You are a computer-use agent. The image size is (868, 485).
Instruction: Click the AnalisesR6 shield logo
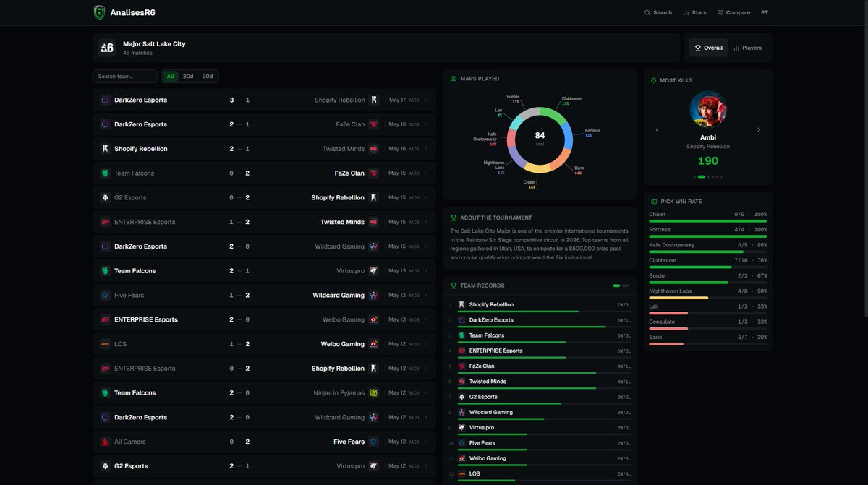(x=99, y=12)
